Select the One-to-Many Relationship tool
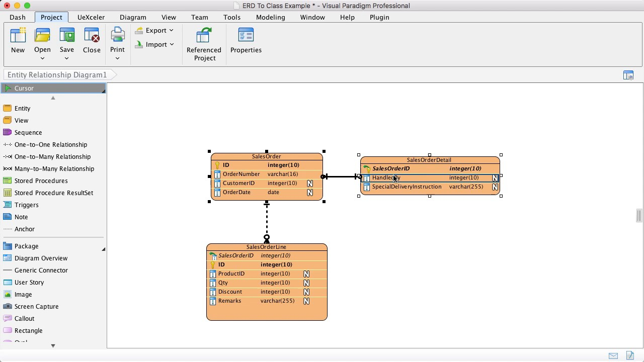This screenshot has height=362, width=644. [52, 156]
